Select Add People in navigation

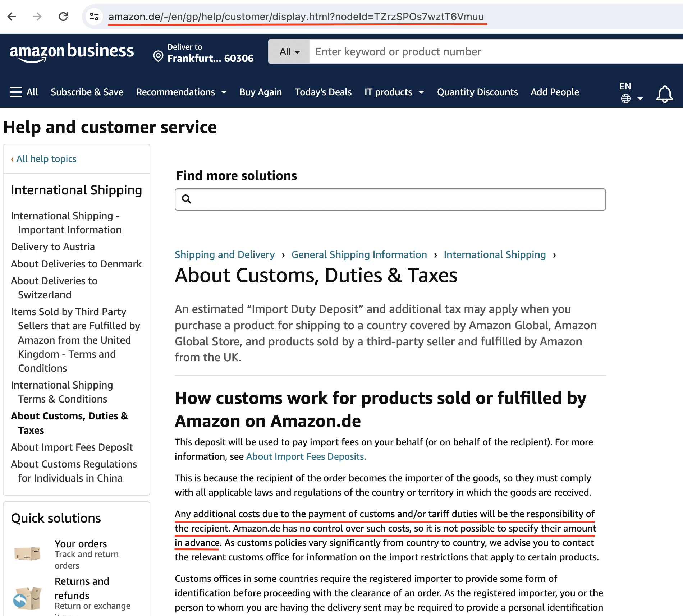pos(555,92)
